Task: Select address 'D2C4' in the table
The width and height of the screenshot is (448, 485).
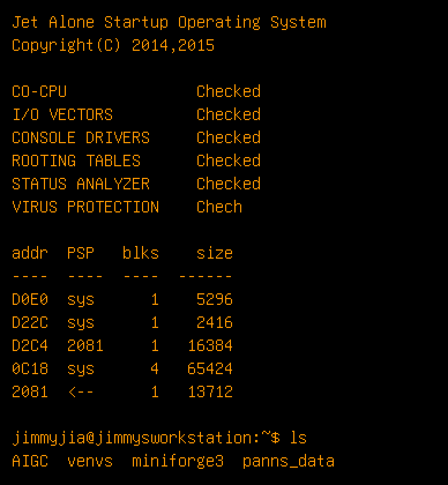Action: click(x=30, y=345)
